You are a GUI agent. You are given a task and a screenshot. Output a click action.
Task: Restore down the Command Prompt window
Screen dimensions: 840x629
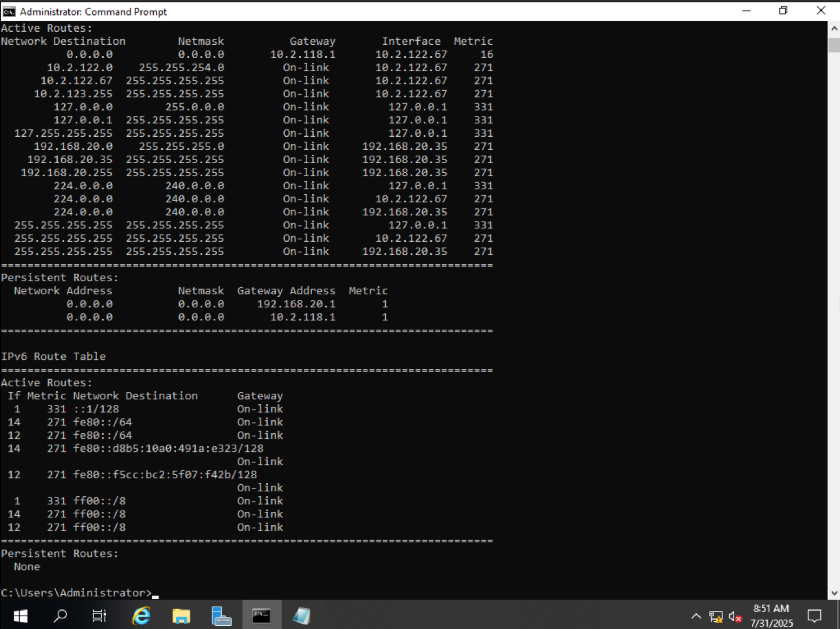tap(783, 11)
